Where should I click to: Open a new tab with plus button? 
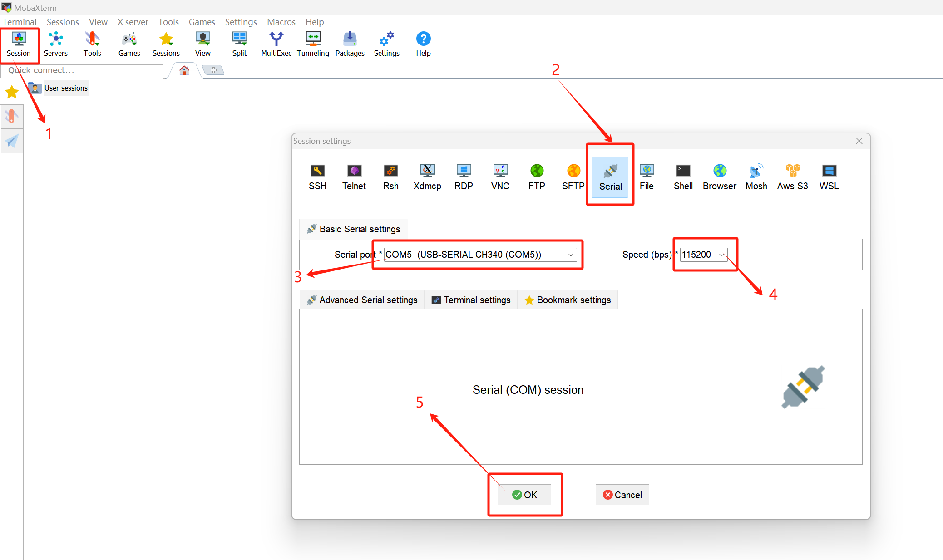pos(213,70)
